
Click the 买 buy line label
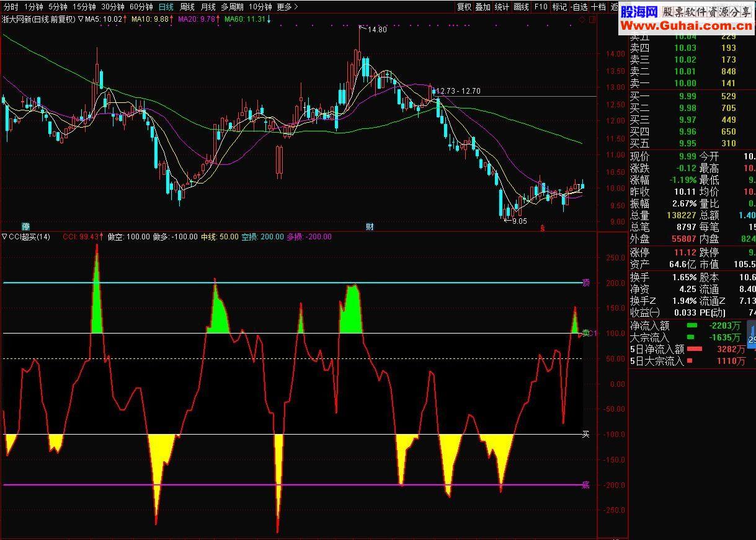click(585, 435)
